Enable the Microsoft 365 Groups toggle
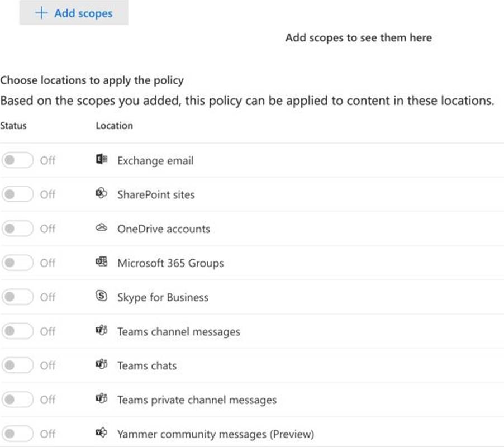This screenshot has height=447, width=504. [x=17, y=263]
